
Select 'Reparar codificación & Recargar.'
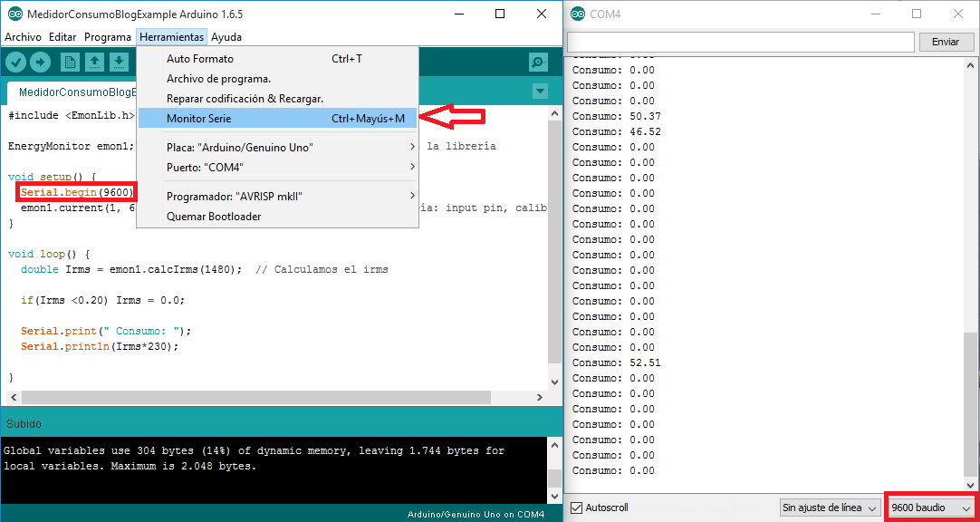[x=277, y=99]
